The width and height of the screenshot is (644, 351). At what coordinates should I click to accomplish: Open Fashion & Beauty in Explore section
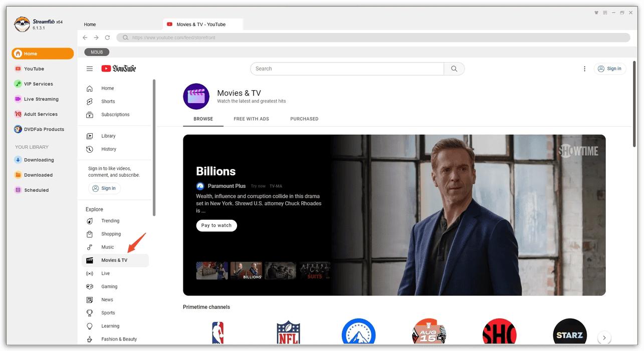[x=115, y=339]
